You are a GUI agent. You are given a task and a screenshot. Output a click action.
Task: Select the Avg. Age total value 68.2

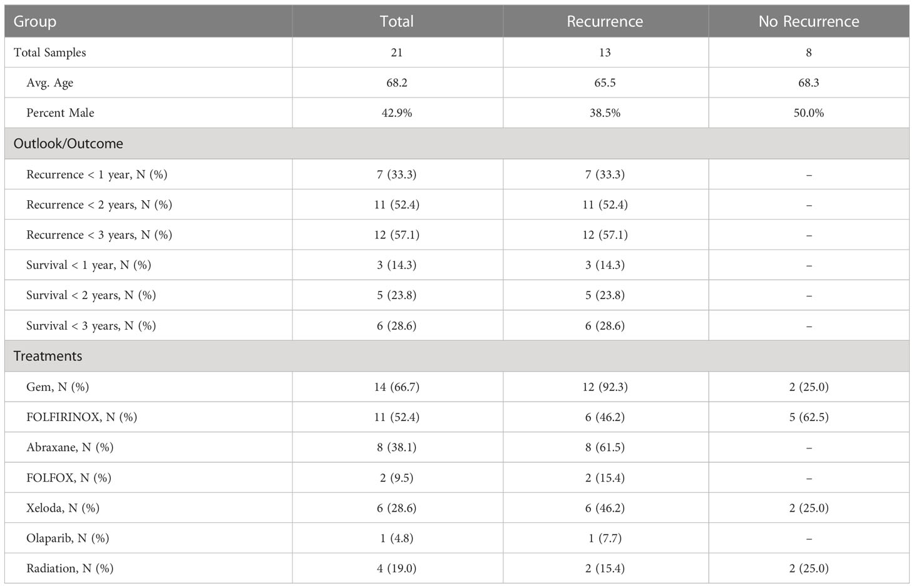397,83
